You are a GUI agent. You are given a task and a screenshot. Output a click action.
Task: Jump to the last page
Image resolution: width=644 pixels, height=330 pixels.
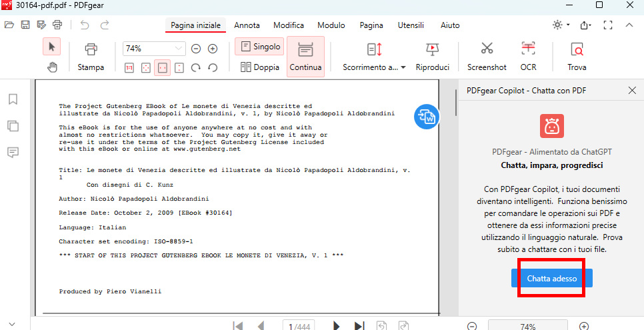[x=359, y=327]
